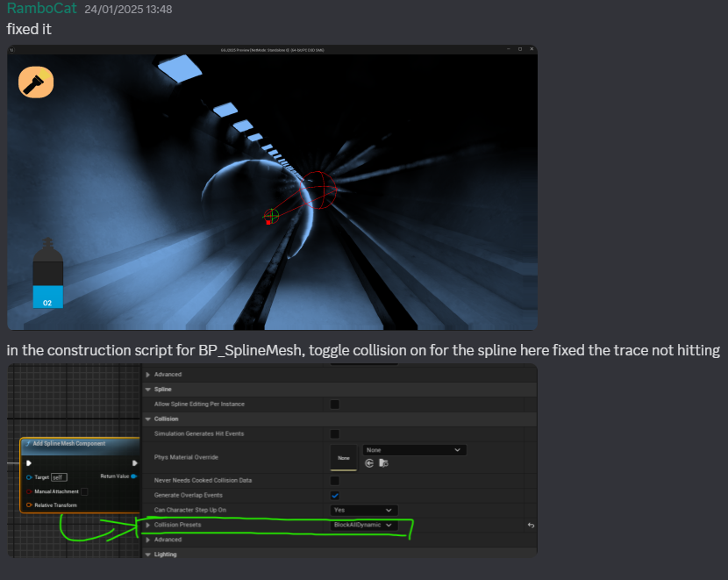Click the RamboCat username
The width and height of the screenshot is (728, 580).
42,10
